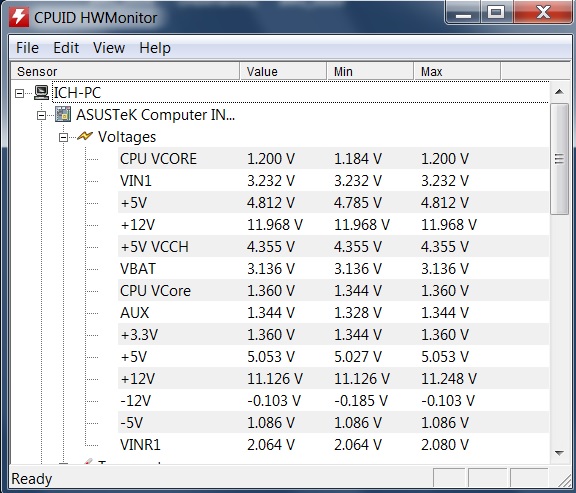Collapse the ICH-PC tree node
Screen dimensions: 576x493
19,93
